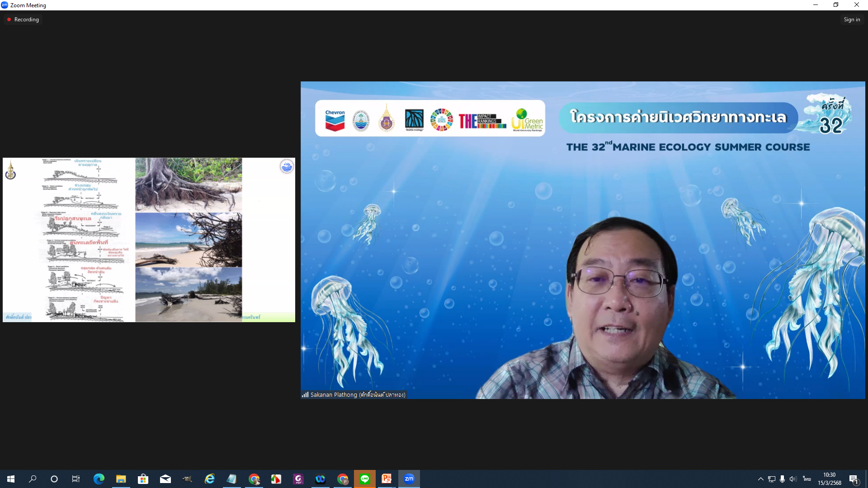Open the Task View button

coord(76,479)
